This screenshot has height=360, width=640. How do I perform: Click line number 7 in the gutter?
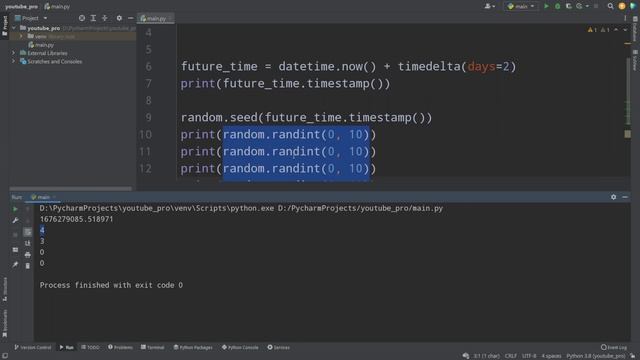148,84
